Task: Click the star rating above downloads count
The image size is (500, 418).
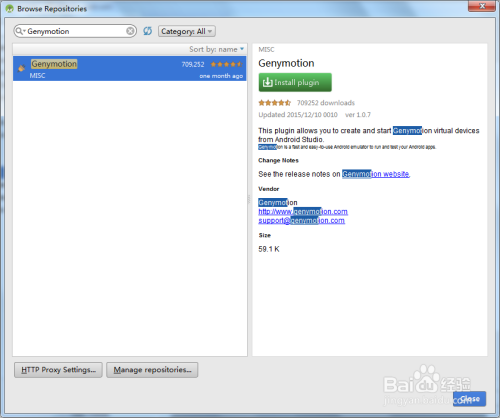Action: 274,103
